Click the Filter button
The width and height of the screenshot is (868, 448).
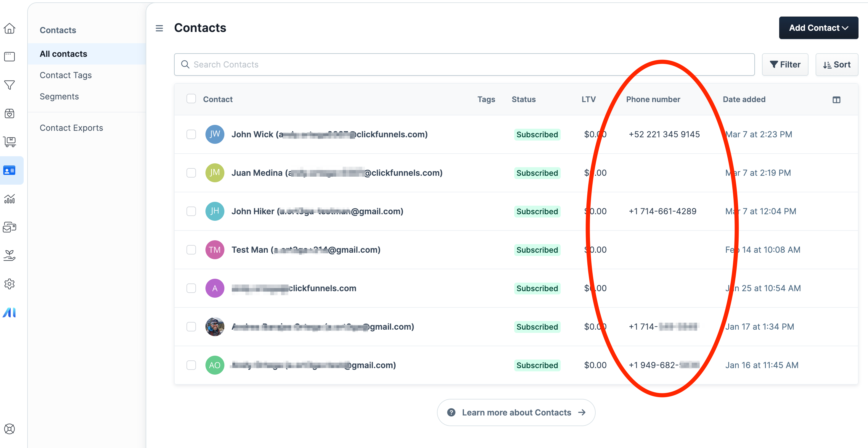click(785, 65)
